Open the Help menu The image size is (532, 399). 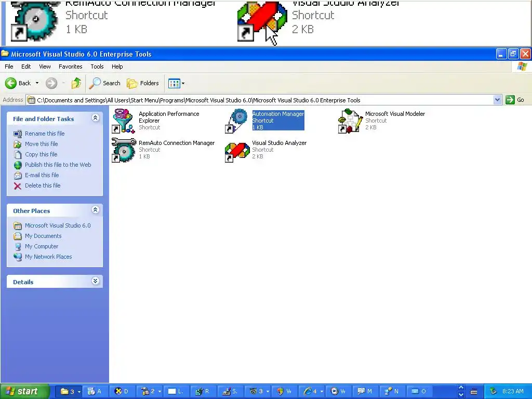(117, 66)
